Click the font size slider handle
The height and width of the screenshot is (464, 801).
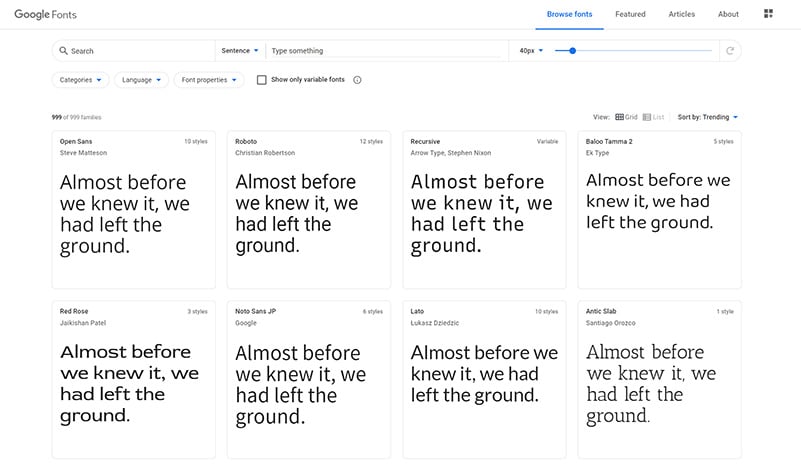tap(573, 51)
